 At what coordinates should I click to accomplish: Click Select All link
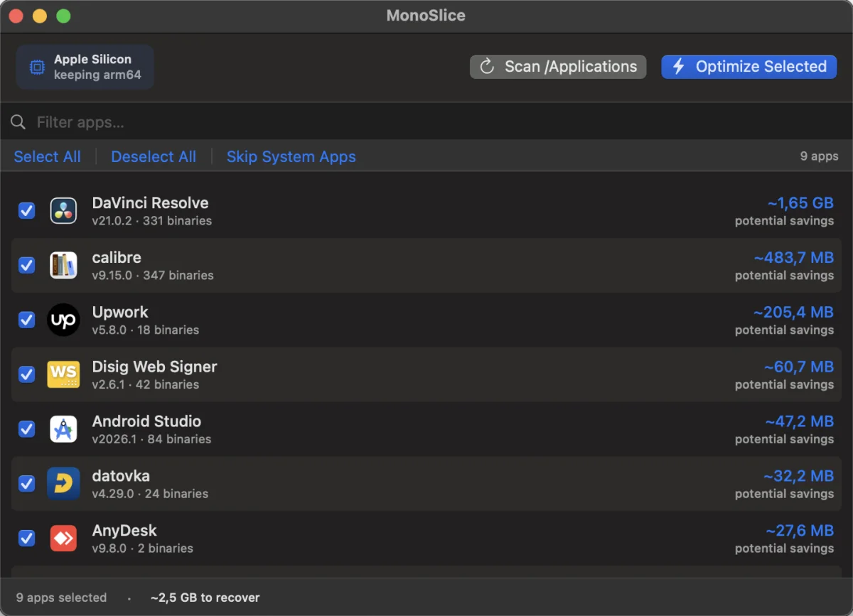click(48, 157)
